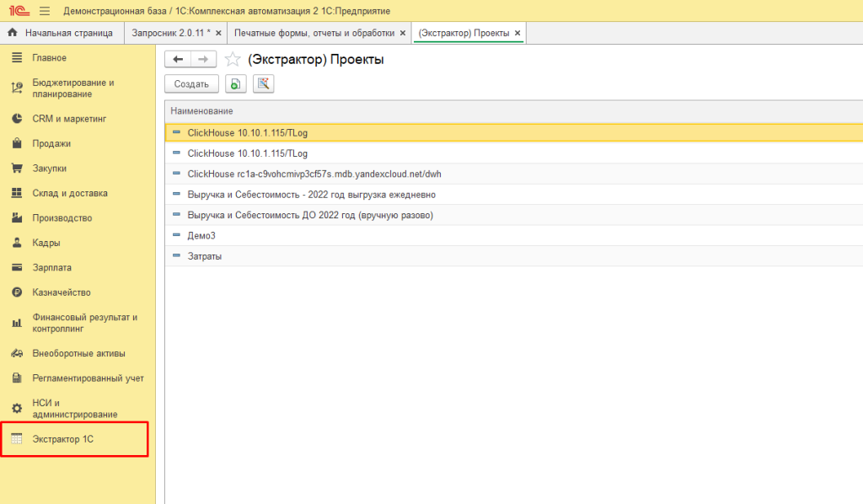Open the Казначейство sidebar section
Viewport: 863px width, 504px height.
click(x=62, y=292)
